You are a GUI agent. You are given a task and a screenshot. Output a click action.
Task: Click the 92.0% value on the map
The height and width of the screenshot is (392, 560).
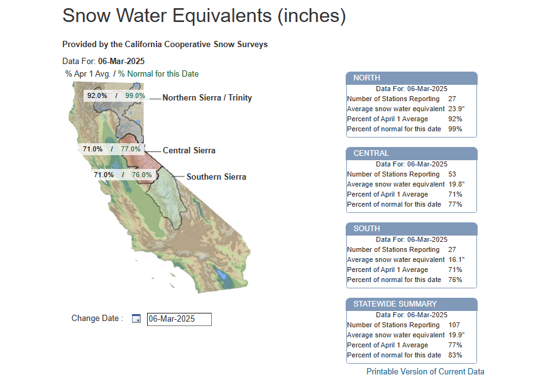97,95
